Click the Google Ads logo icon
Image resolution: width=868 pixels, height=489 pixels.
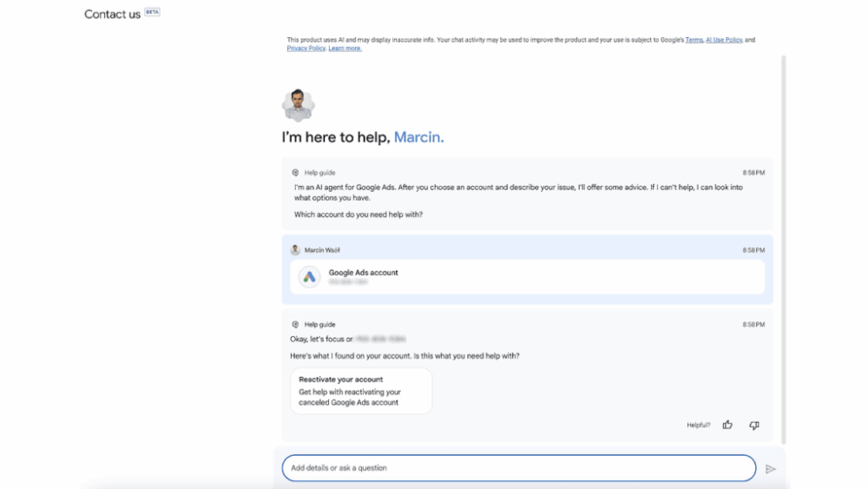click(x=310, y=277)
